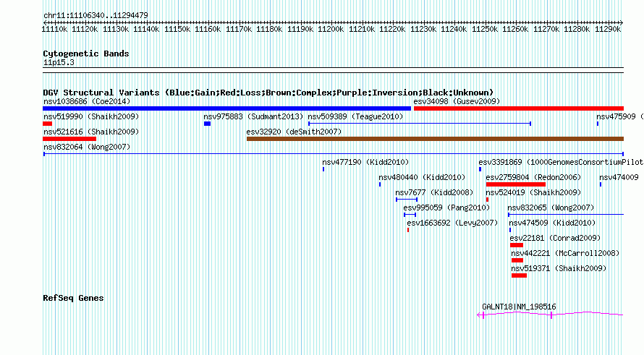Click the esv32920 (deSmith2007) brown complex bar

[435, 139]
